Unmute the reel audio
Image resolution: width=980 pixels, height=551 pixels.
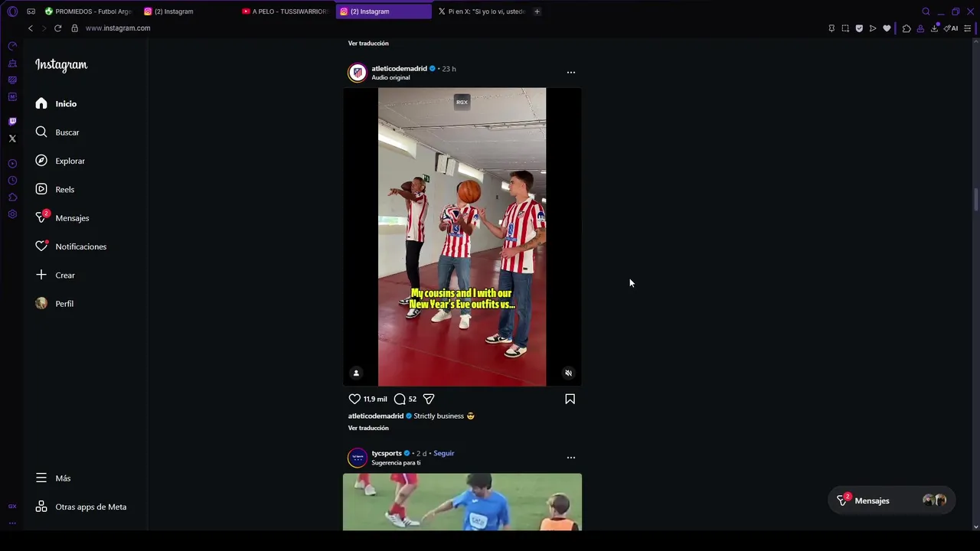click(x=568, y=373)
